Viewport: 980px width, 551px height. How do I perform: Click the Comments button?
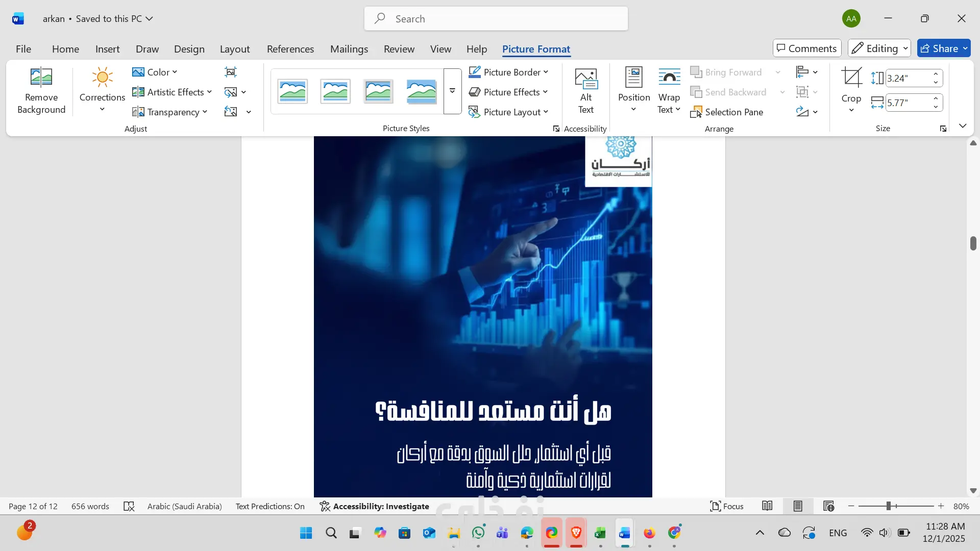[x=806, y=48]
